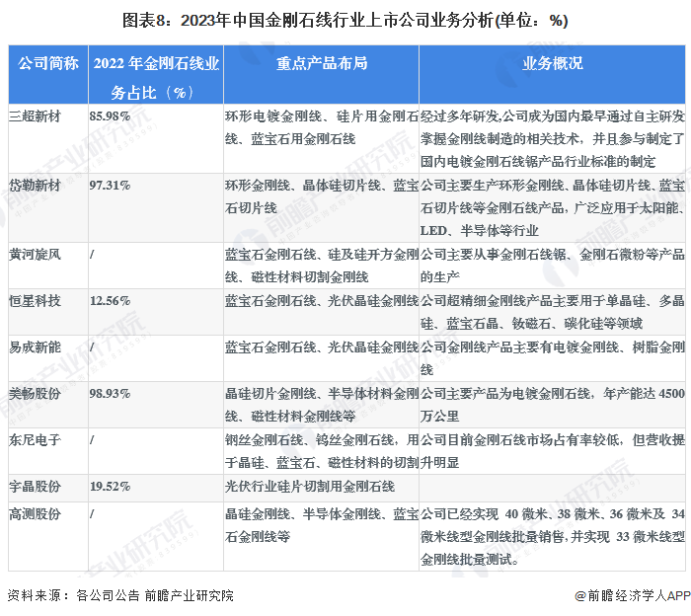691x616 pixels.
Task: Click the overview cell starting with '经过多年研发'
Action: point(553,139)
